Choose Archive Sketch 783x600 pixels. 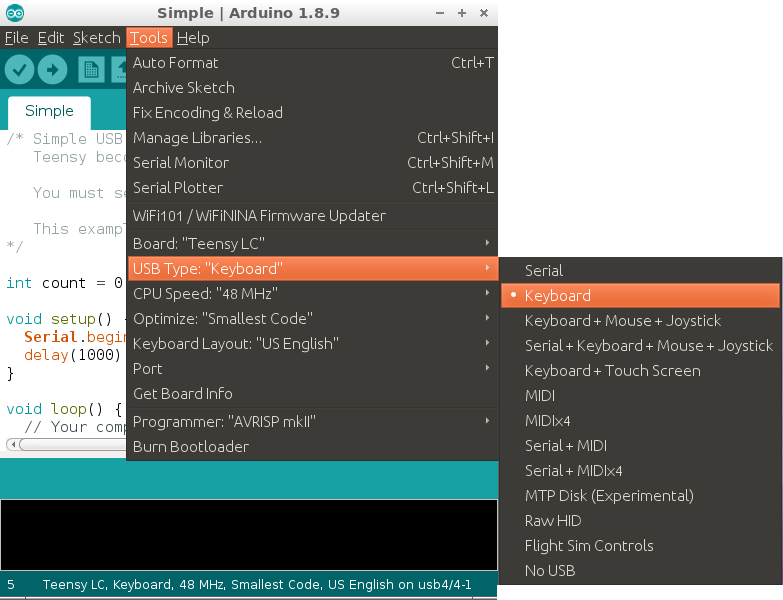(x=313, y=88)
